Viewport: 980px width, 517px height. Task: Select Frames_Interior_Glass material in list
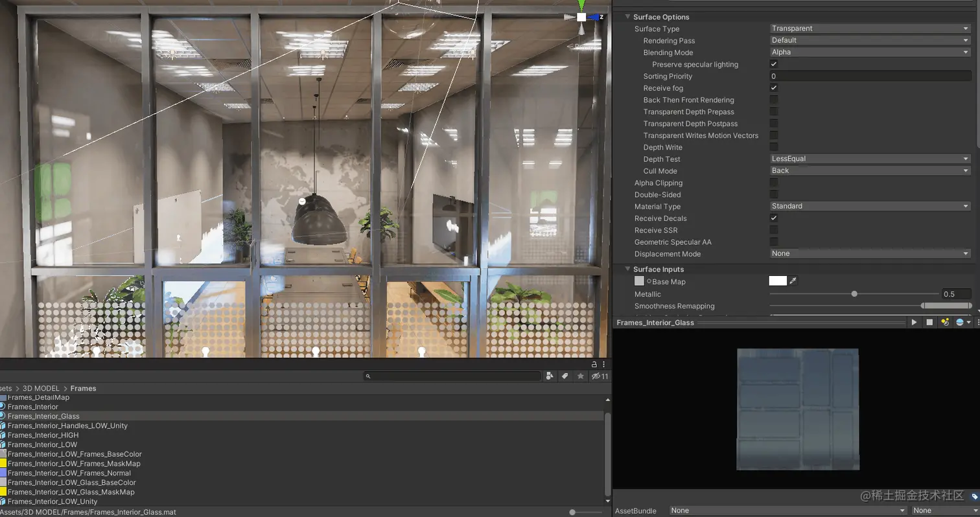tap(43, 416)
